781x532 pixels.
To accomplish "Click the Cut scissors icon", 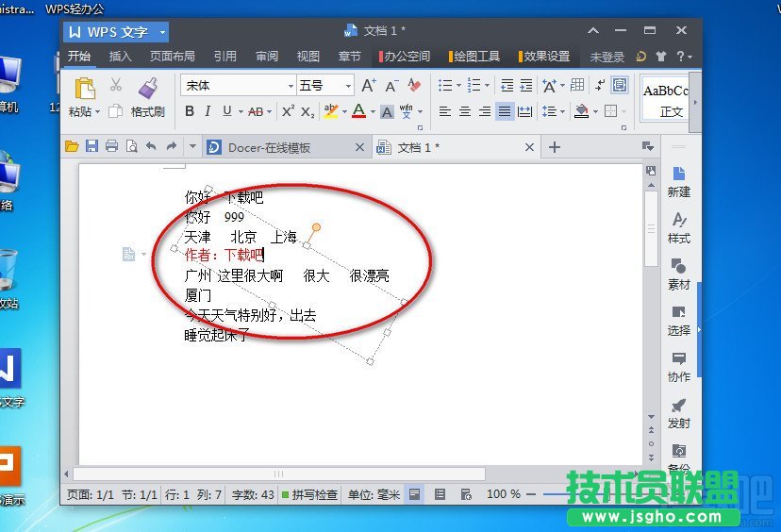I will (x=116, y=85).
